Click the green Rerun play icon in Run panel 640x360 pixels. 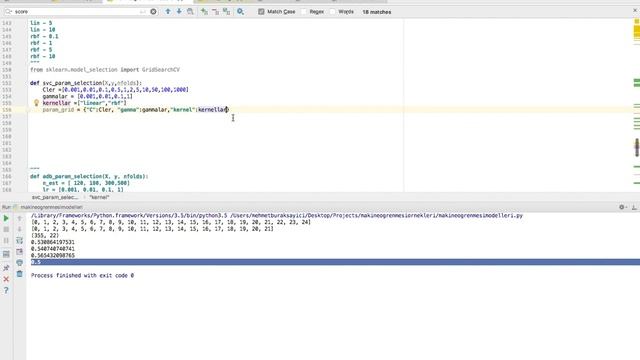[6, 219]
